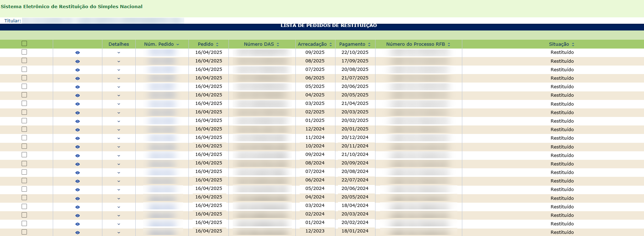Screen dimensions: 644x236
Task: Sort by Pagamento column header
Action: pos(355,44)
